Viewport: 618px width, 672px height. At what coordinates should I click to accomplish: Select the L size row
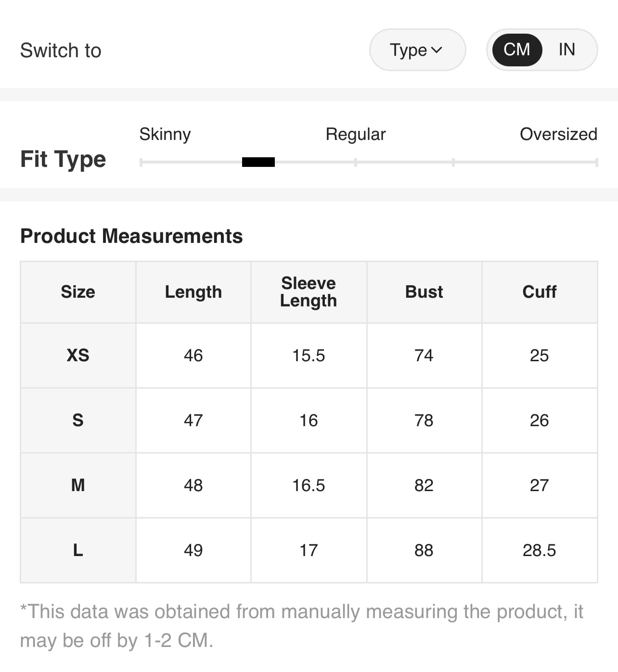click(78, 550)
